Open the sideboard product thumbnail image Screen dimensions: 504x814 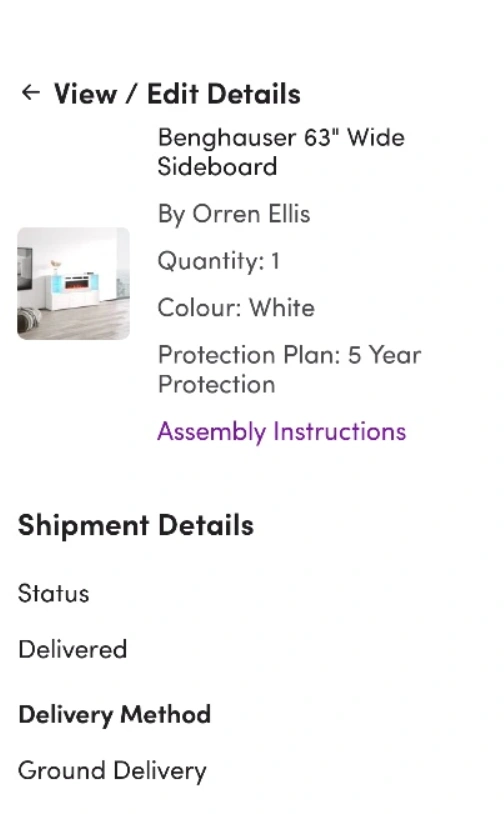pos(73,283)
